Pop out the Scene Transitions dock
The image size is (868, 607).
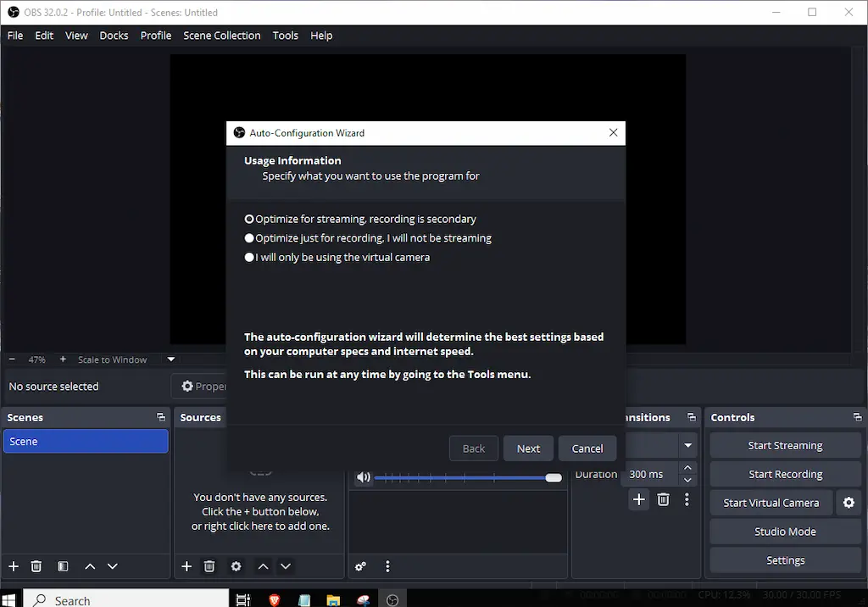pyautogui.click(x=692, y=417)
